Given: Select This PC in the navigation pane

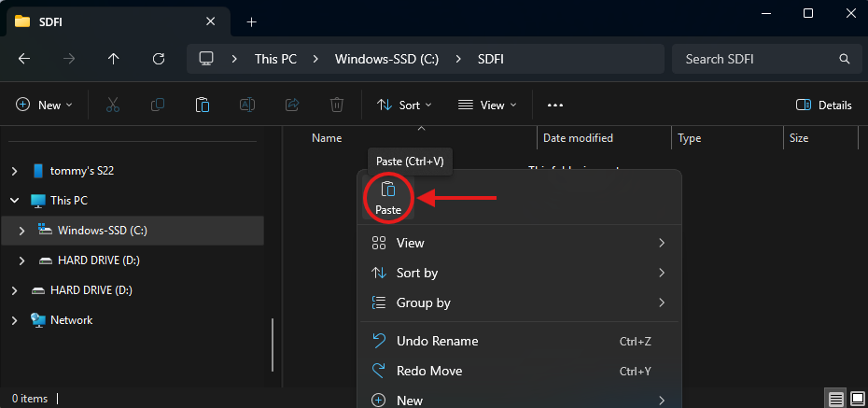Looking at the screenshot, I should 69,201.
